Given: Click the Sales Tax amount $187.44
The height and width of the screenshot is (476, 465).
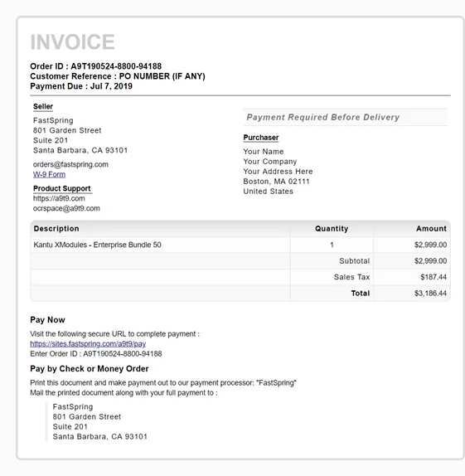Looking at the screenshot, I should pyautogui.click(x=434, y=277).
